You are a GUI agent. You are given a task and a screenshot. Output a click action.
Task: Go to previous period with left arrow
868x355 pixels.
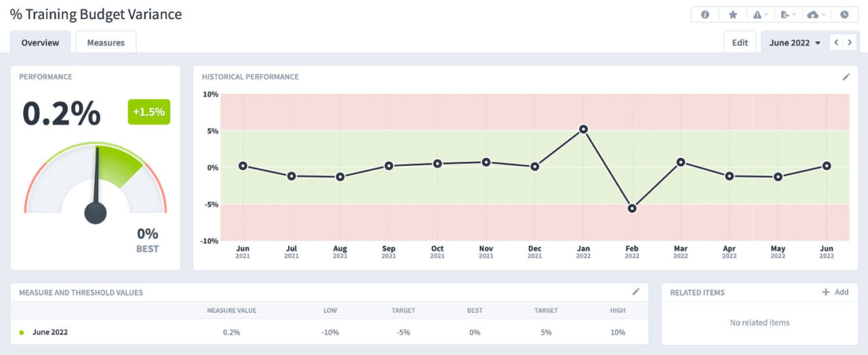point(836,43)
